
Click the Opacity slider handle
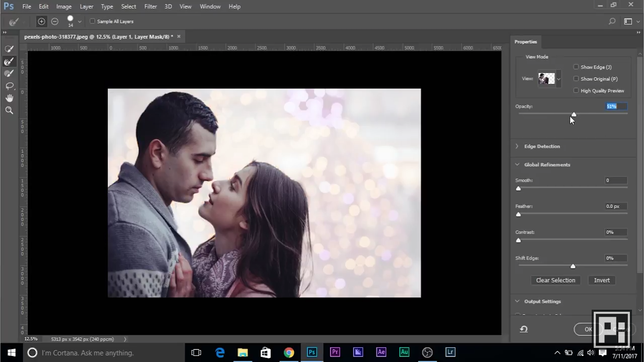[x=574, y=114]
